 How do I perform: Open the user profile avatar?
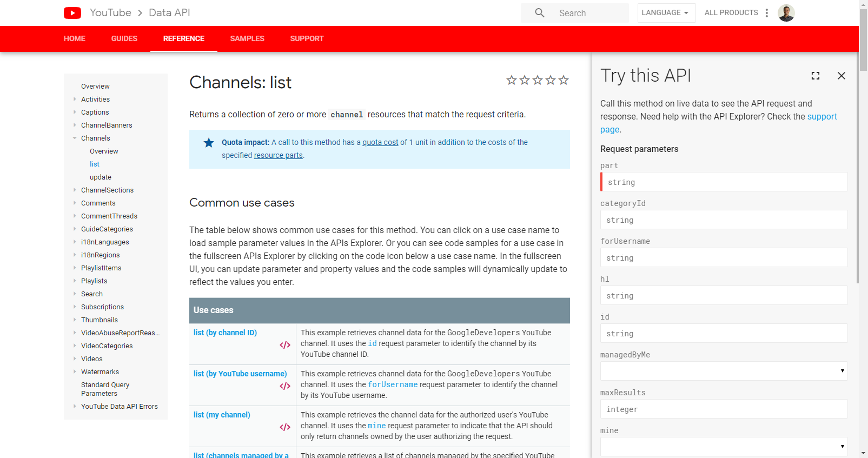point(786,13)
